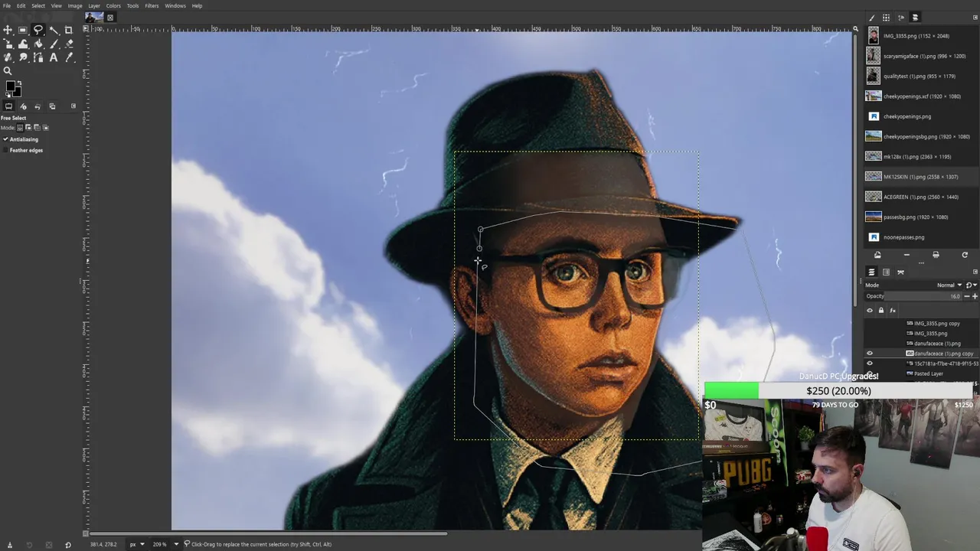980x551 pixels.
Task: Open the toolbox dock tab configuration menu
Action: (x=73, y=106)
